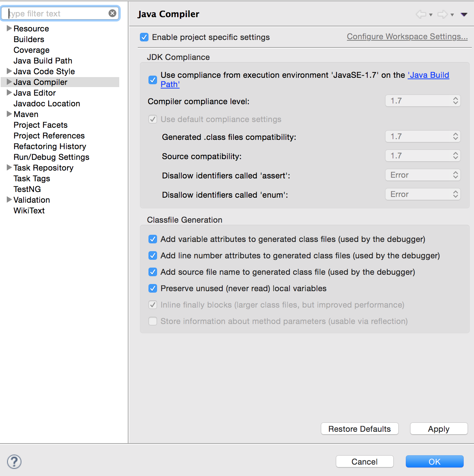Open the view menu triangle icon
The image size is (474, 476).
tap(464, 15)
